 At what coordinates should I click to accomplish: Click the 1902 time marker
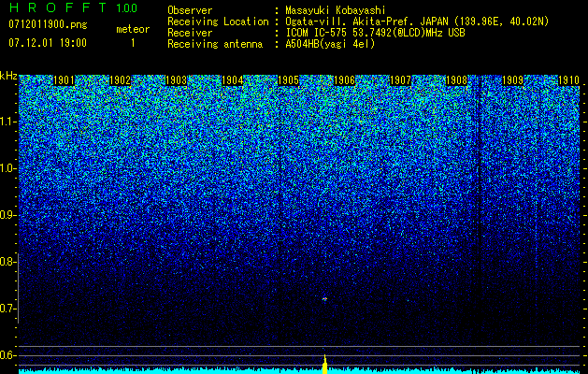pos(120,80)
